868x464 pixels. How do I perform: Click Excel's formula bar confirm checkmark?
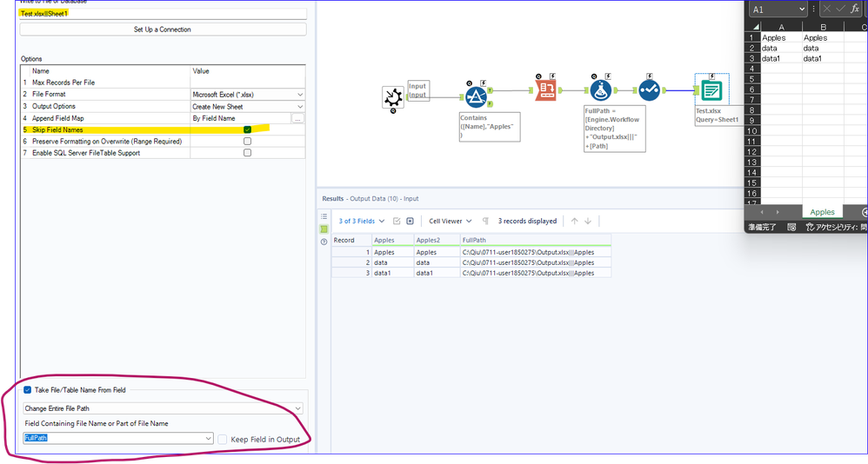coord(840,9)
